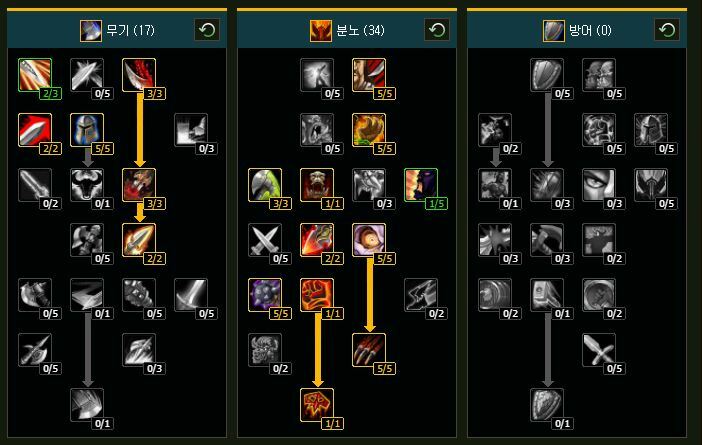The image size is (702, 445).
Task: Add a point to Improved Heroic Strike 2/3
Action: pyautogui.click(x=35, y=75)
